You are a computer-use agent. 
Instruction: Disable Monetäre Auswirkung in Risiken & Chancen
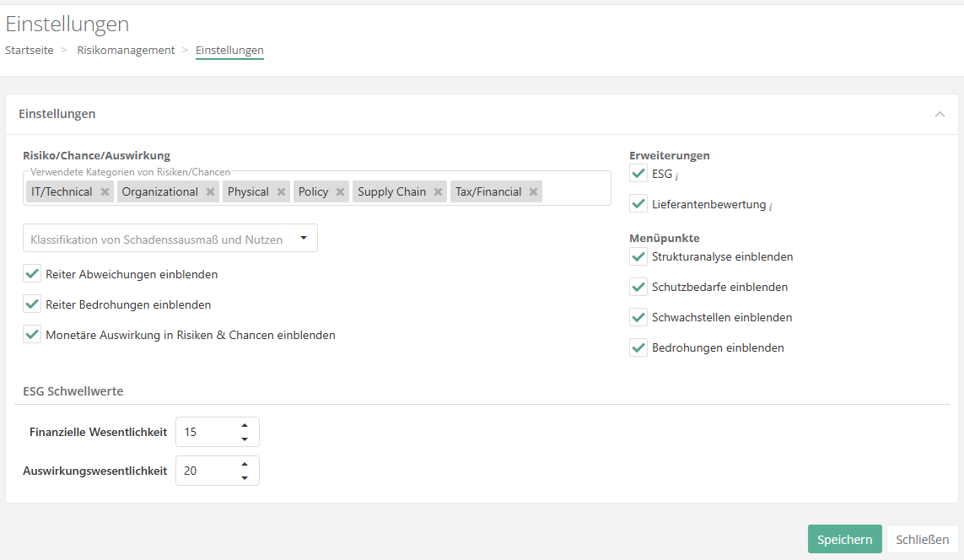coord(32,335)
